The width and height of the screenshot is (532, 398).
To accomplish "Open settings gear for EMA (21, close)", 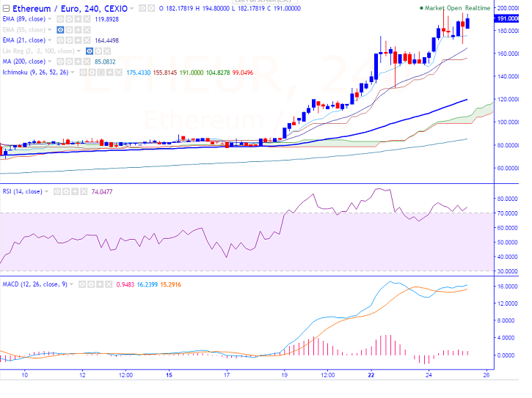I will point(69,40).
